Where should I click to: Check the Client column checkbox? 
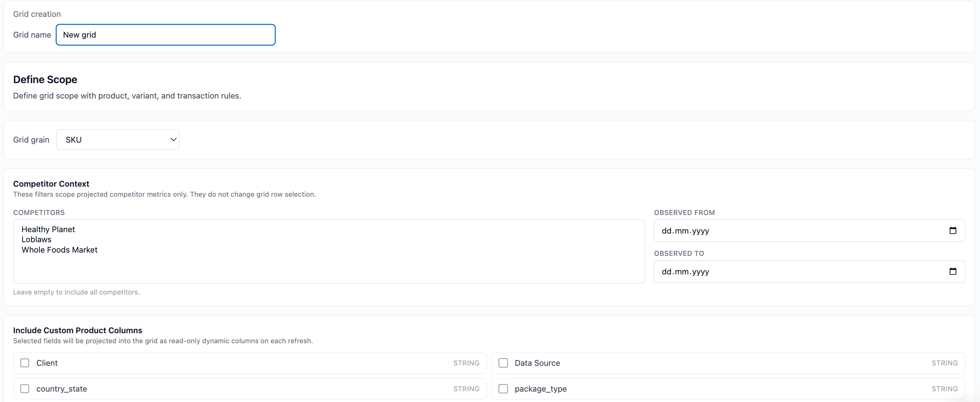(x=25, y=363)
